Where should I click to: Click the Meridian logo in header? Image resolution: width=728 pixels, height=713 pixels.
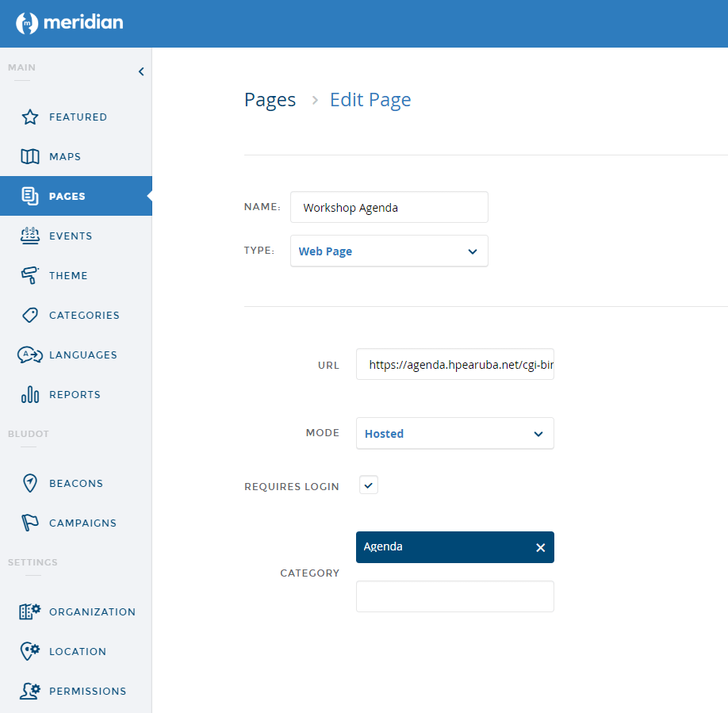coord(70,23)
